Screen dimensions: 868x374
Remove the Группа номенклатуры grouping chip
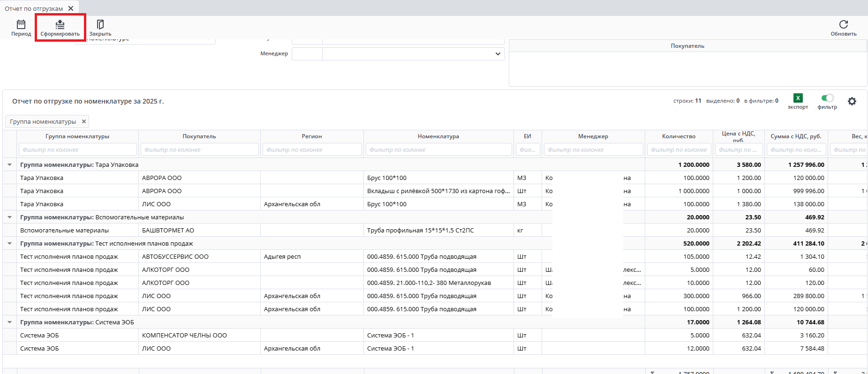[84, 121]
